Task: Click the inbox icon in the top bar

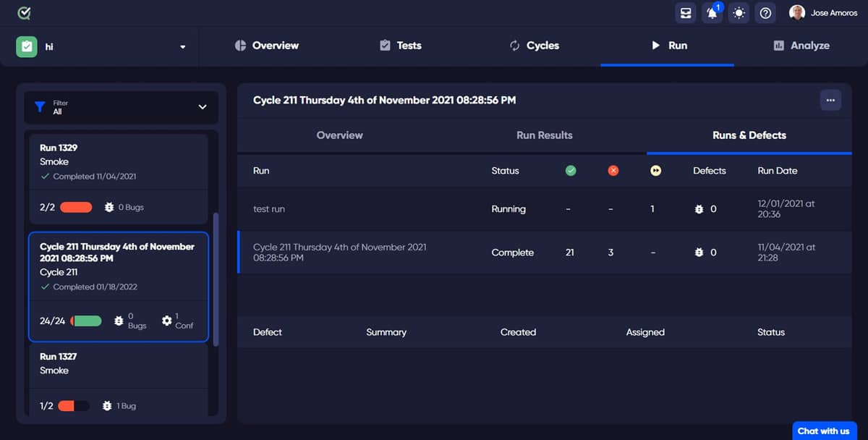Action: tap(685, 12)
